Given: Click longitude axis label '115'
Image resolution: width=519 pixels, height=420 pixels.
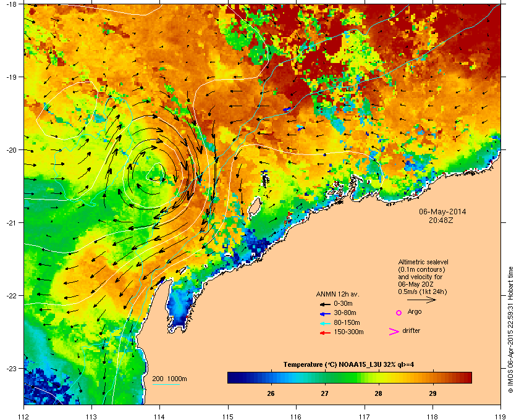Looking at the screenshot, I should [x=228, y=417].
